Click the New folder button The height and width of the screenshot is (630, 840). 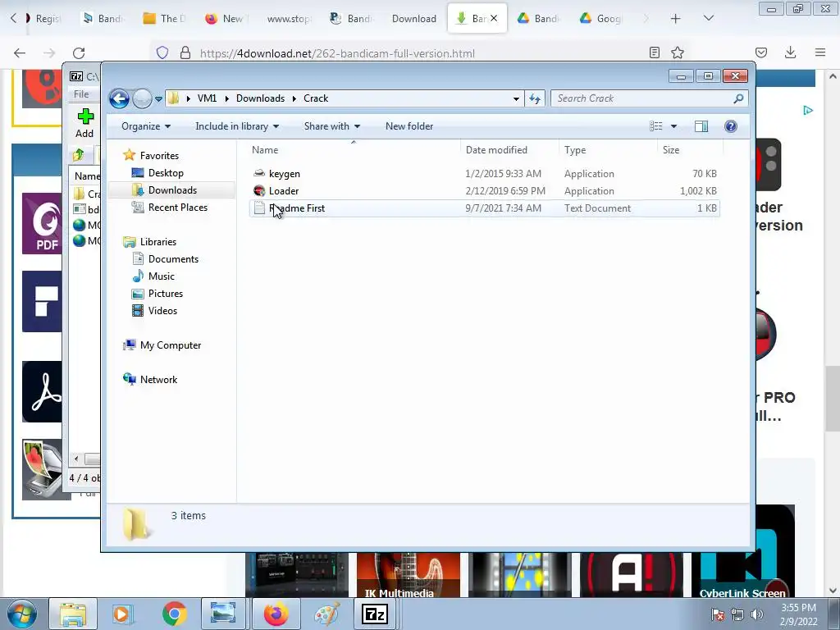pyautogui.click(x=409, y=126)
